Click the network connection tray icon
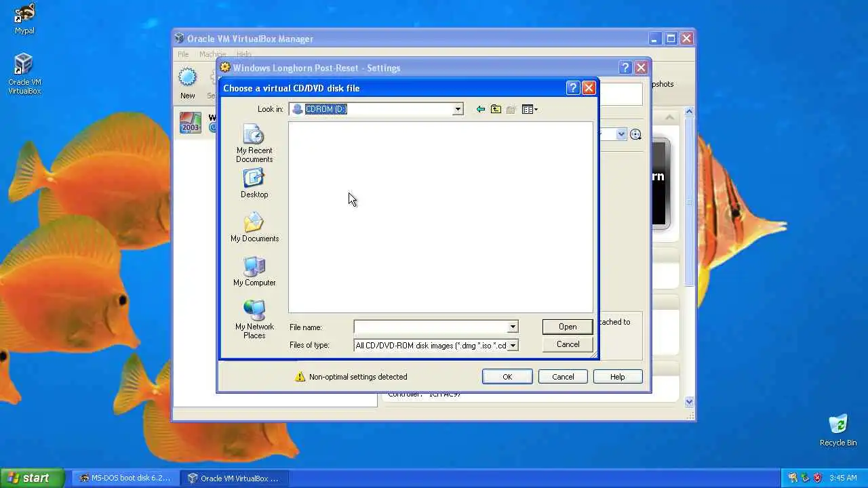This screenshot has height=488, width=868. click(805, 478)
